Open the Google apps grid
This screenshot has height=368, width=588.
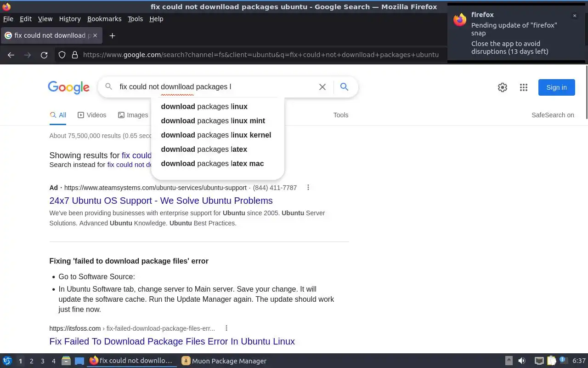[524, 87]
